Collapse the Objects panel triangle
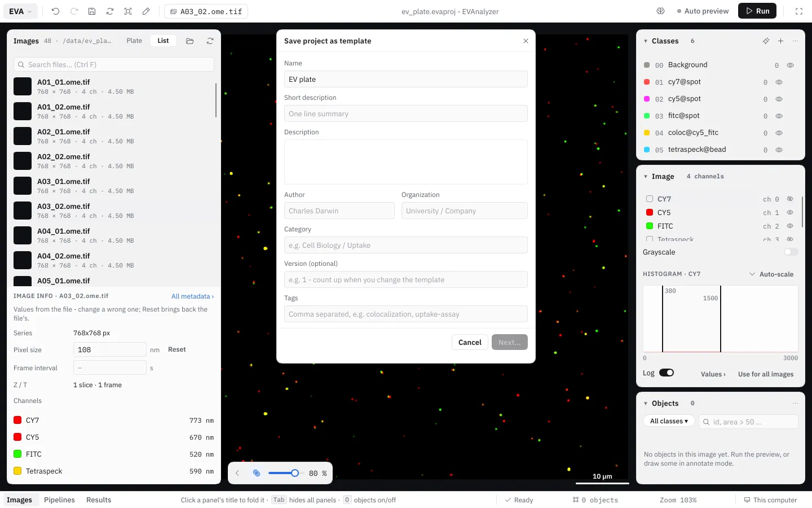 [x=645, y=404]
